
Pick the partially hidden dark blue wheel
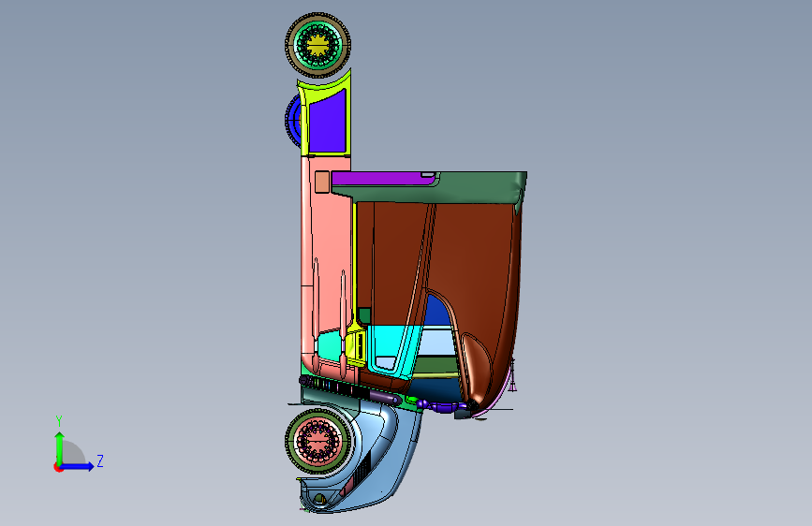[x=293, y=120]
